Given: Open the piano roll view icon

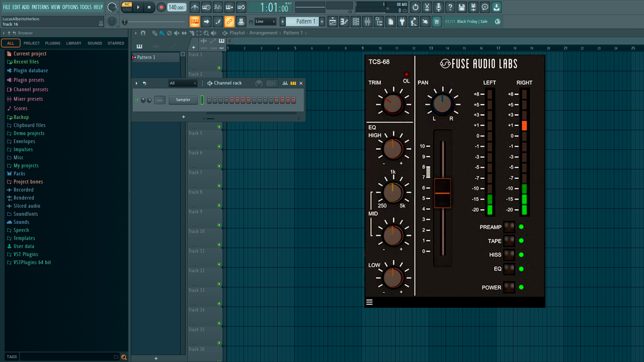Looking at the screenshot, I should coord(344,21).
